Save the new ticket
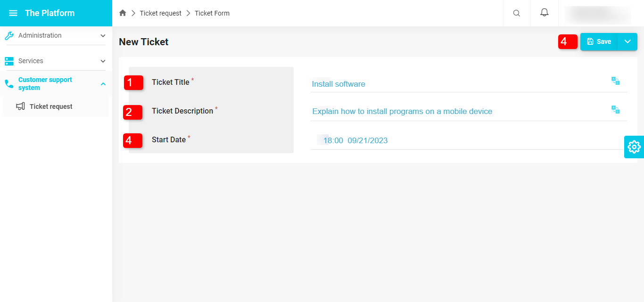Image resolution: width=644 pixels, height=302 pixels. pos(599,41)
